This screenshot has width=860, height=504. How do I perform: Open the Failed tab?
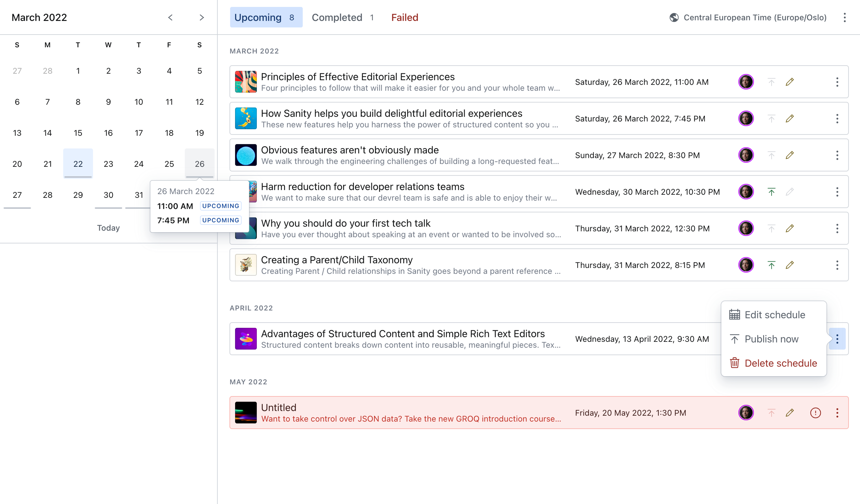point(404,17)
